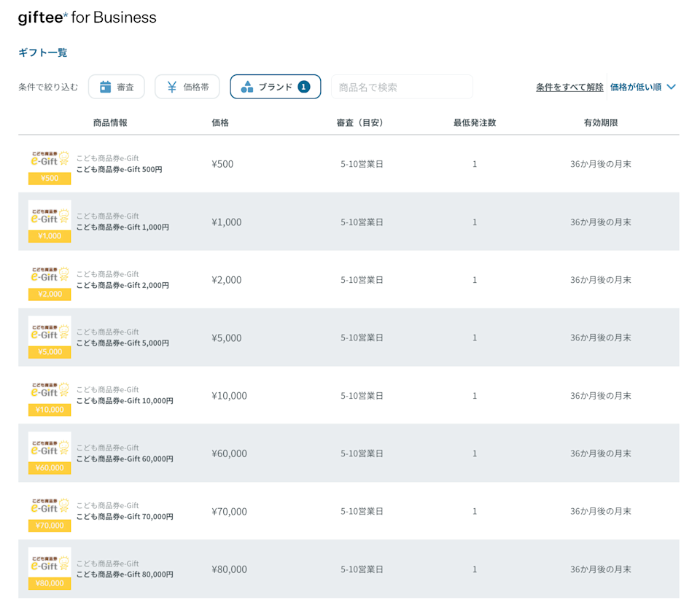The width and height of the screenshot is (700, 608).
Task: Click the ¥70,000 price cell
Action: click(229, 512)
